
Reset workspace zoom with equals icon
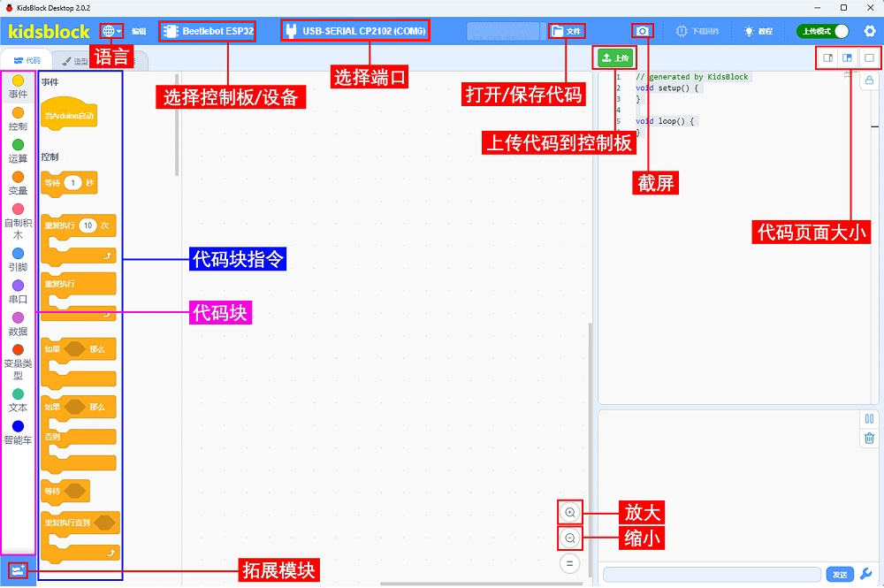coord(570,563)
